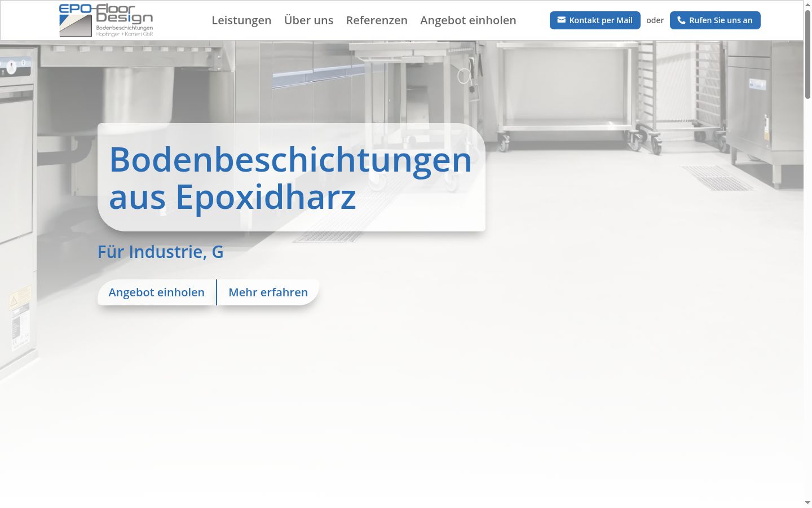Click the vertical scrollbar thumb
The width and height of the screenshot is (812, 508).
click(x=807, y=54)
